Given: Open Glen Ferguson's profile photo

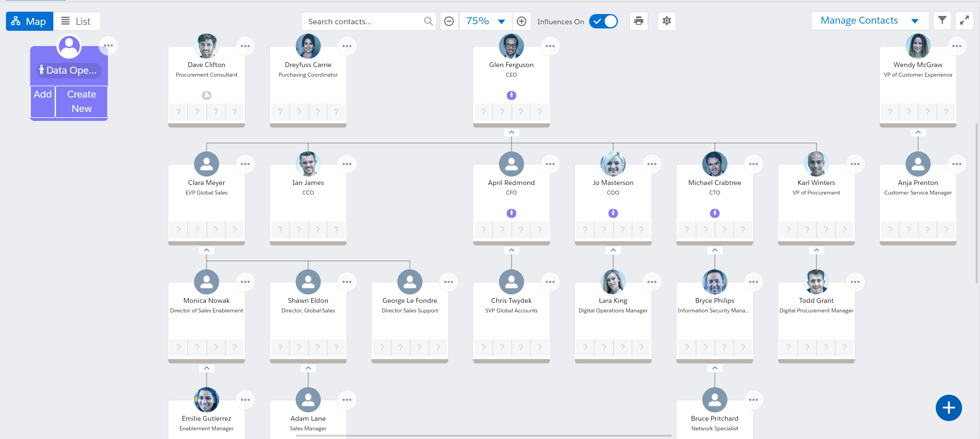Looking at the screenshot, I should 511,46.
